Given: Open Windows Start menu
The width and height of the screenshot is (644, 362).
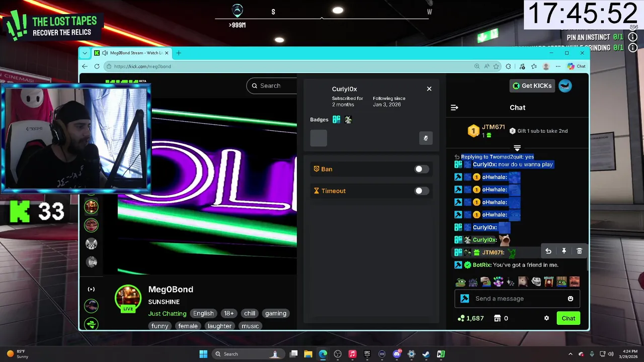Looking at the screenshot, I should (203, 354).
